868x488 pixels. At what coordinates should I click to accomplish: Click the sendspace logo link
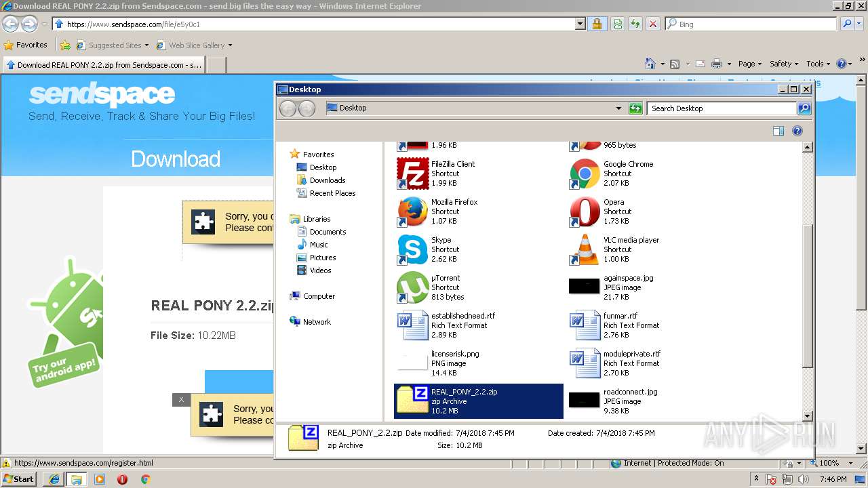(102, 95)
